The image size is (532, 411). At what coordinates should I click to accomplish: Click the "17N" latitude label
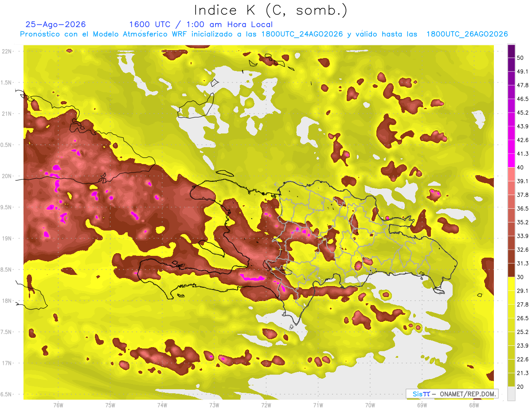point(7,363)
